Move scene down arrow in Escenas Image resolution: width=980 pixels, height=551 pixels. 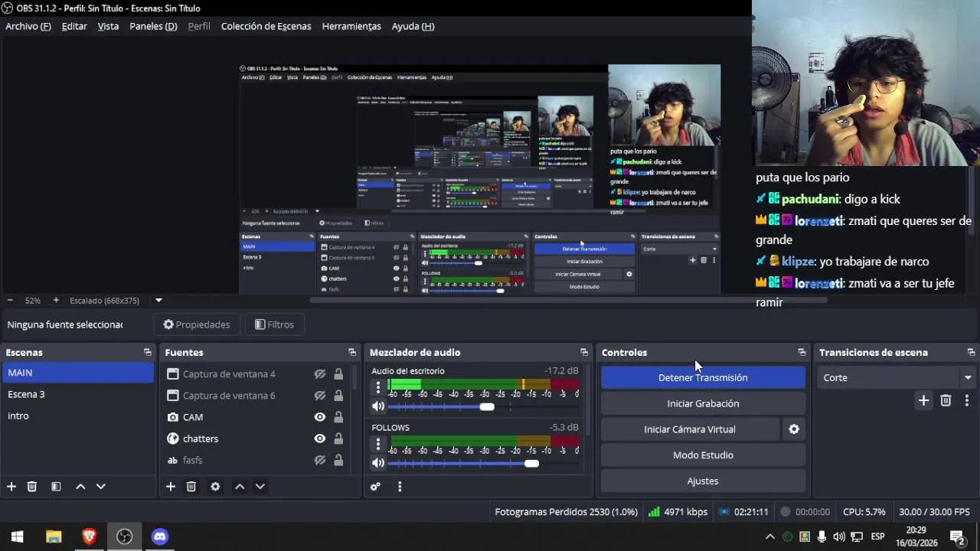tap(100, 487)
